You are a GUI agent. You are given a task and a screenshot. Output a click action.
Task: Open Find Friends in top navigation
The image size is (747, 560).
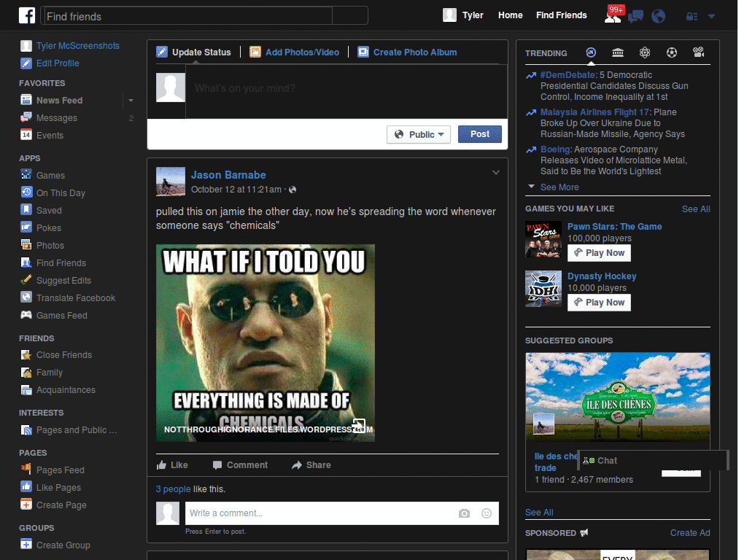[561, 15]
